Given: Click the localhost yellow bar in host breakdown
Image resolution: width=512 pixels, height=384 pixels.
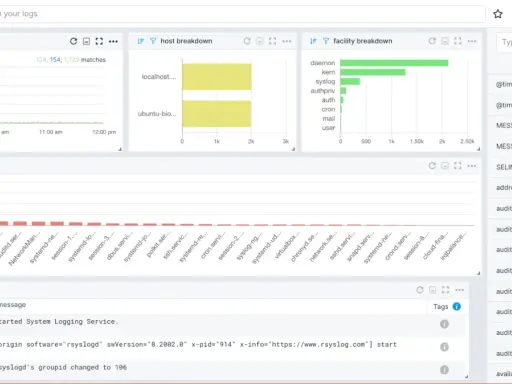Looking at the screenshot, I should 217,77.
